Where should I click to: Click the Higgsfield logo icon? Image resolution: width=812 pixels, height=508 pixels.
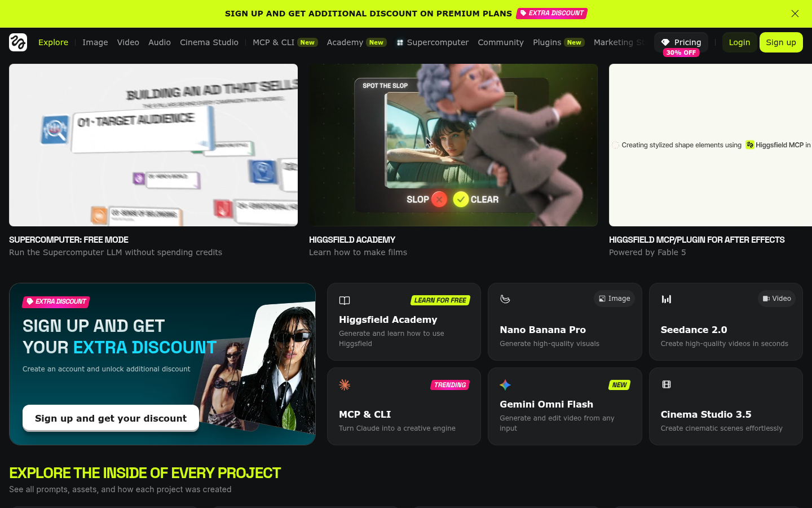18,42
